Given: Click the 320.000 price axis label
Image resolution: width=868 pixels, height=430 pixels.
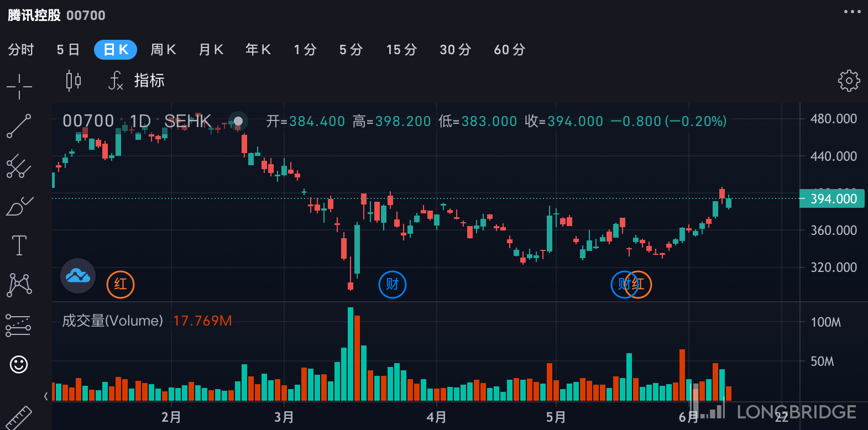Looking at the screenshot, I should click(834, 268).
